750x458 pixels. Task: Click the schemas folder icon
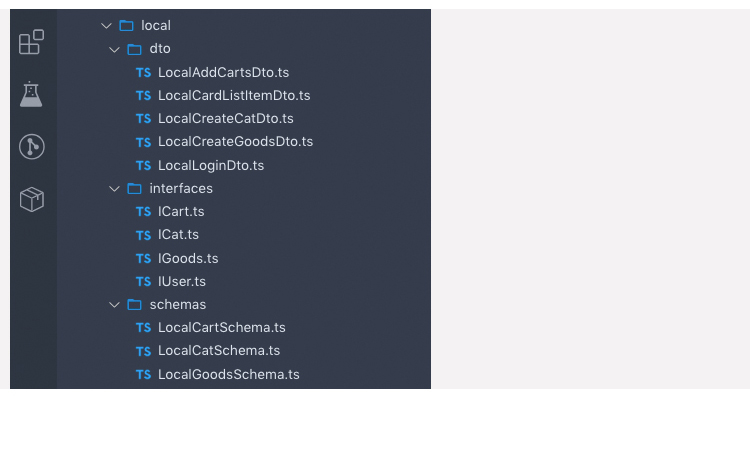[x=134, y=305]
